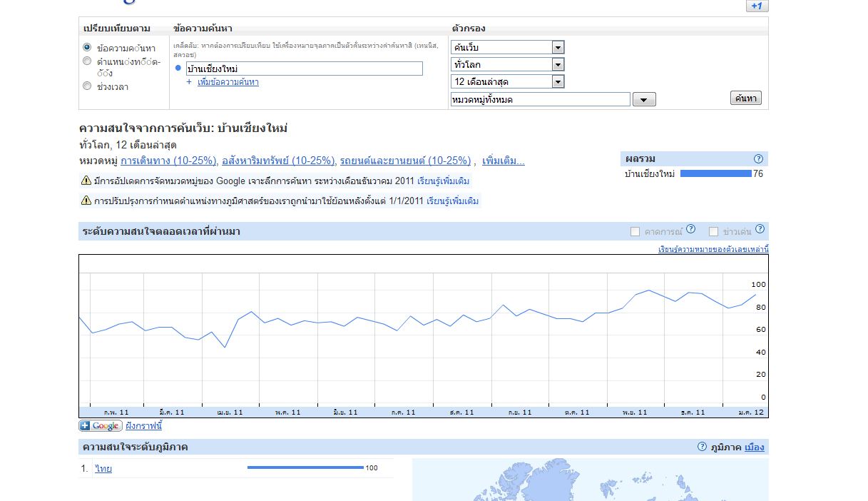868x501 pixels.
Task: Click the หมวดหมู่ทั้งหมด category field
Action: (540, 99)
